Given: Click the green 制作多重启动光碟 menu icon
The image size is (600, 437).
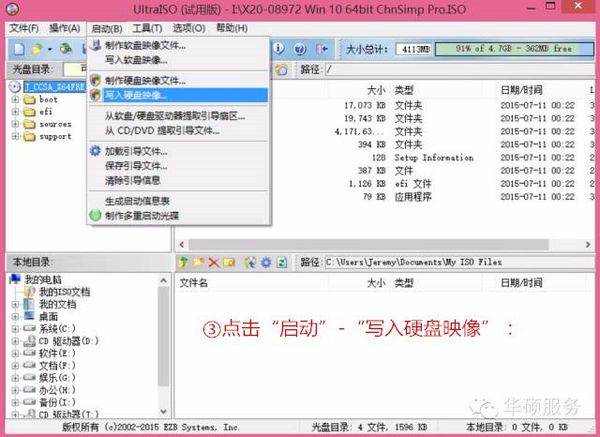Looking at the screenshot, I should pyautogui.click(x=95, y=215).
